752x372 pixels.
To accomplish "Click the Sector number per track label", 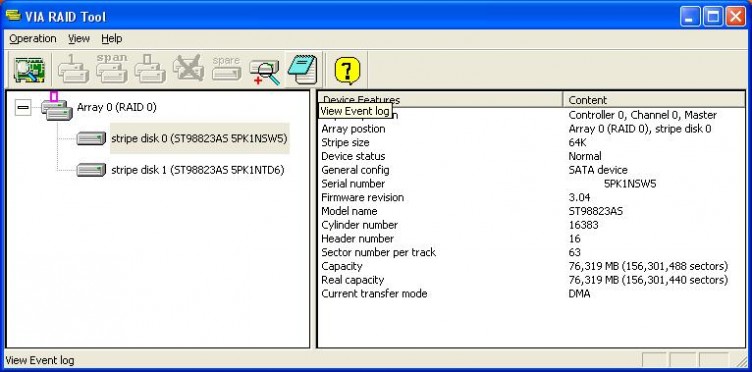I will tap(378, 253).
